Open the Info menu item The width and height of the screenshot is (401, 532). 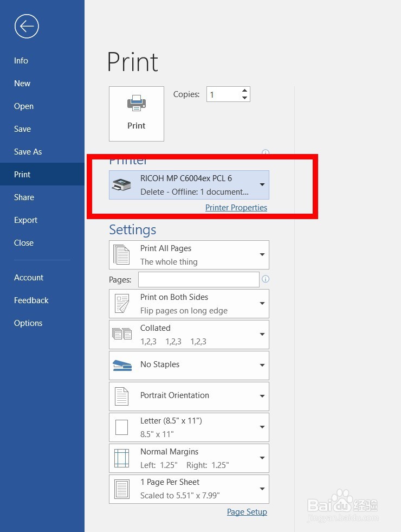tap(21, 60)
